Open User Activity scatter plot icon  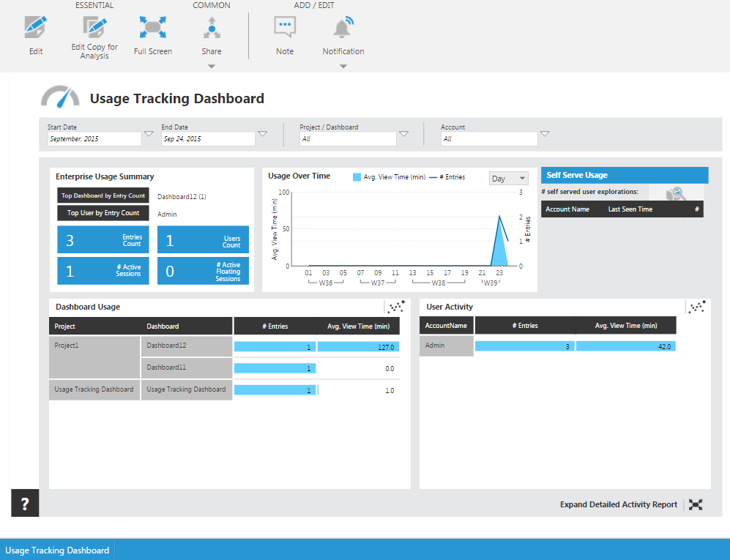[697, 306]
